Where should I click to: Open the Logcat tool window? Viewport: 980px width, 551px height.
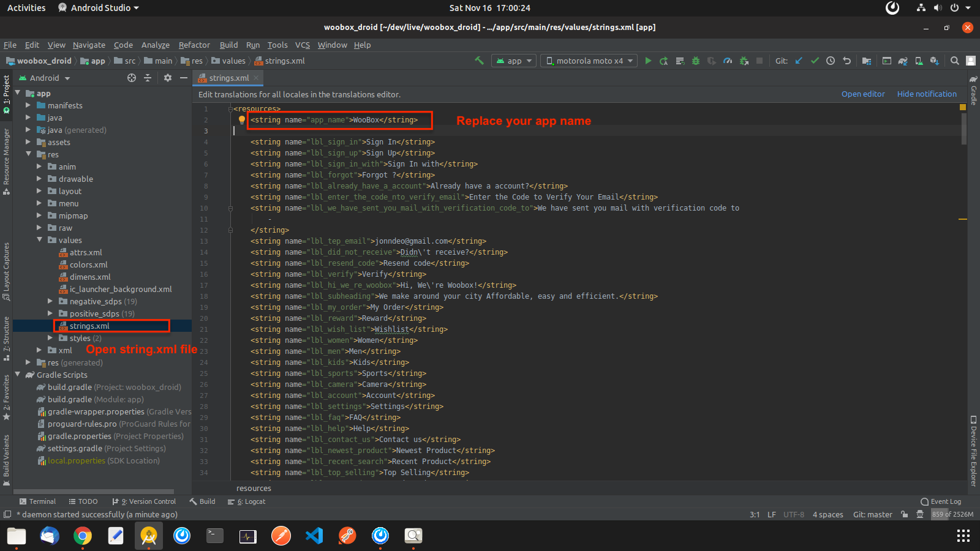[246, 501]
